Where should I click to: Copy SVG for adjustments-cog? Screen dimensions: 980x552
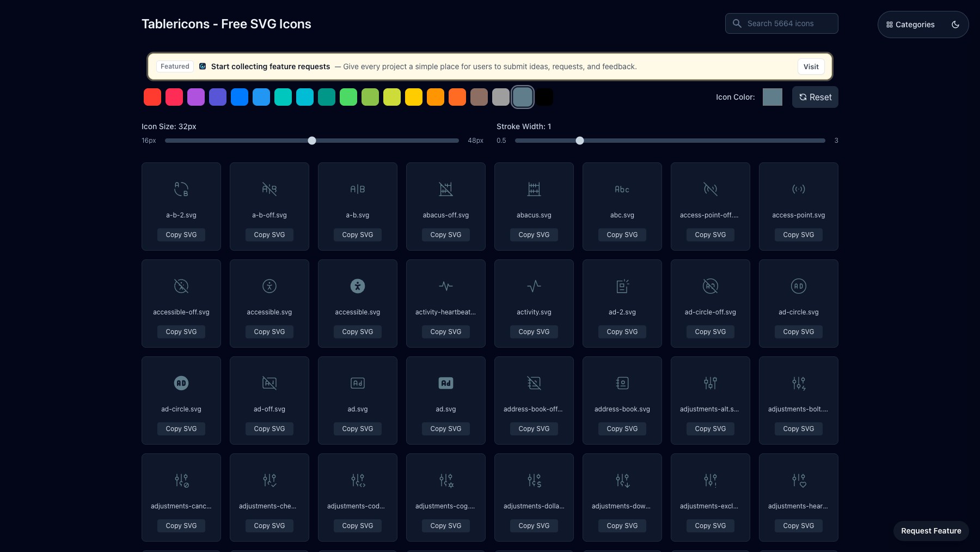pyautogui.click(x=446, y=526)
